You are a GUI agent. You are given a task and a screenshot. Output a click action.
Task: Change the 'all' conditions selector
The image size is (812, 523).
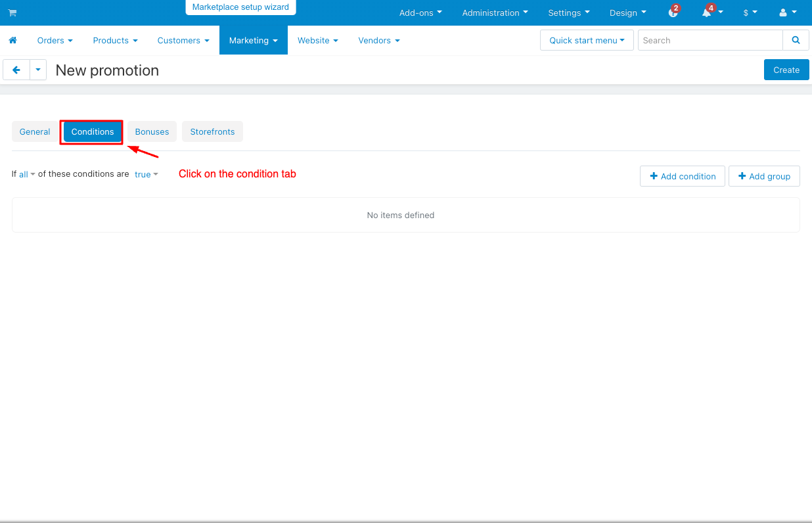[x=26, y=175]
